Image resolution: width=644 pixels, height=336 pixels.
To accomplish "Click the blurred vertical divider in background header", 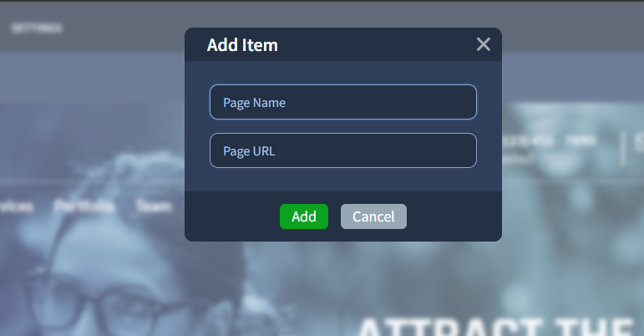I will tap(625, 148).
